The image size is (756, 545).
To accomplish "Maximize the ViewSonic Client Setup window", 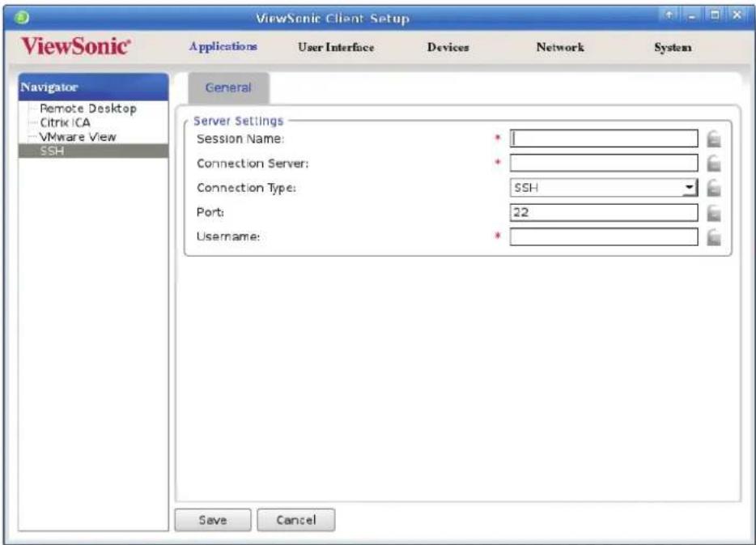I will (715, 15).
